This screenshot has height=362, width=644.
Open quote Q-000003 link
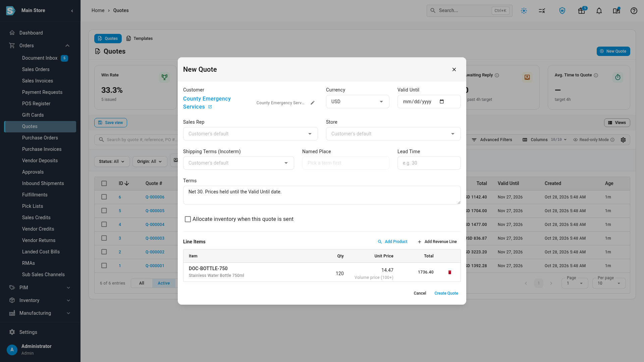(155, 238)
